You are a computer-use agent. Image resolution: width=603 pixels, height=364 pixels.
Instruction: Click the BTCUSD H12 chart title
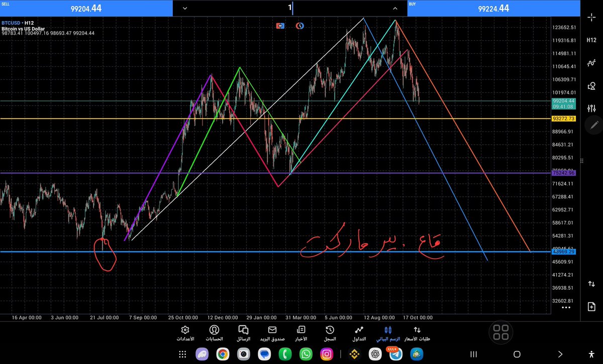click(x=17, y=23)
